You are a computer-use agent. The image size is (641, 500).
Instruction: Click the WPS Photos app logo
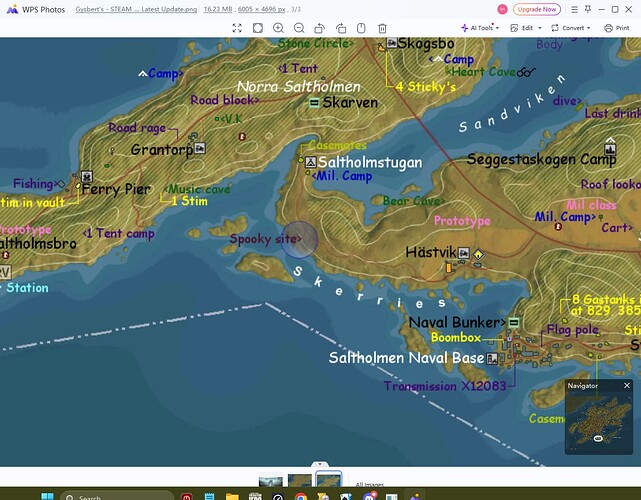point(12,9)
